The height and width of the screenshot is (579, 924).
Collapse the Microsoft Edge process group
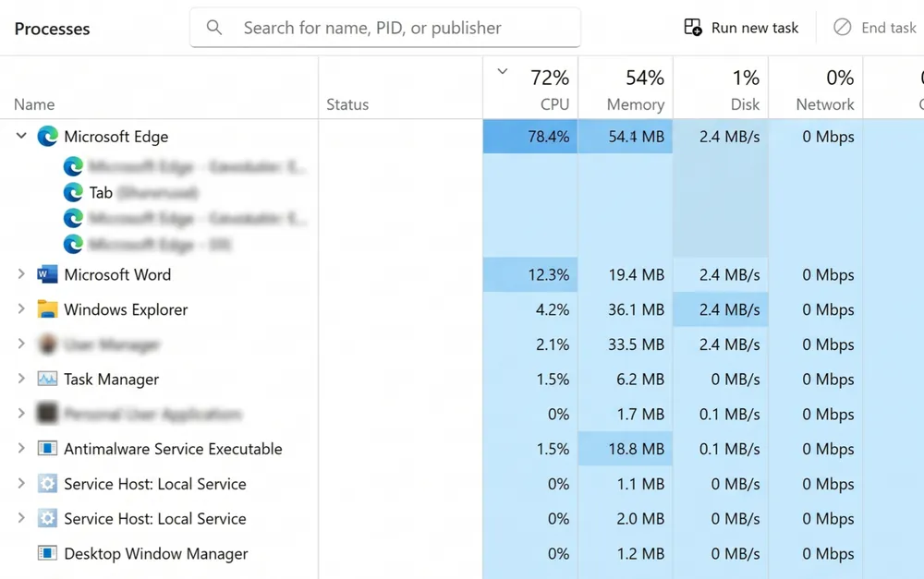pos(21,136)
